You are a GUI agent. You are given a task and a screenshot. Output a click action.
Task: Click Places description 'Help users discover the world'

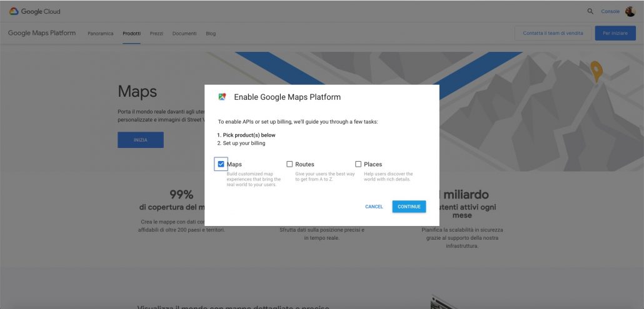[388, 177]
